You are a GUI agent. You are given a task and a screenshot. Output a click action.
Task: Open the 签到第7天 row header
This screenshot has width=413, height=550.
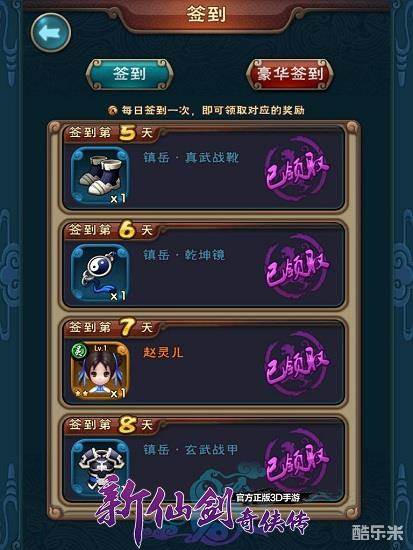click(111, 327)
